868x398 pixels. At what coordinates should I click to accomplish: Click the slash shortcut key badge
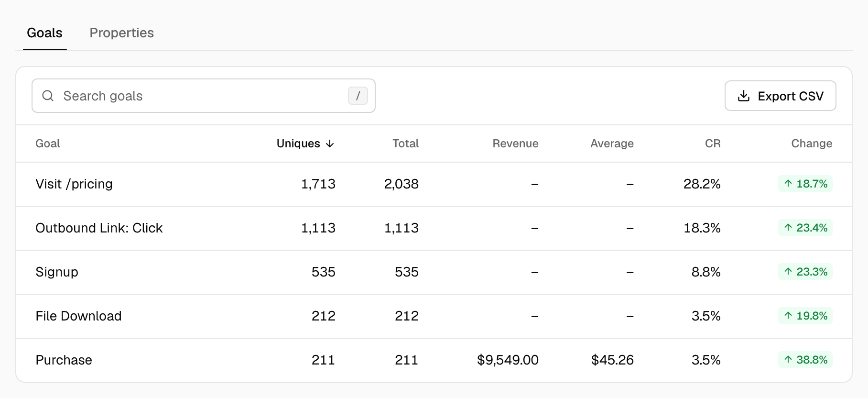point(358,96)
